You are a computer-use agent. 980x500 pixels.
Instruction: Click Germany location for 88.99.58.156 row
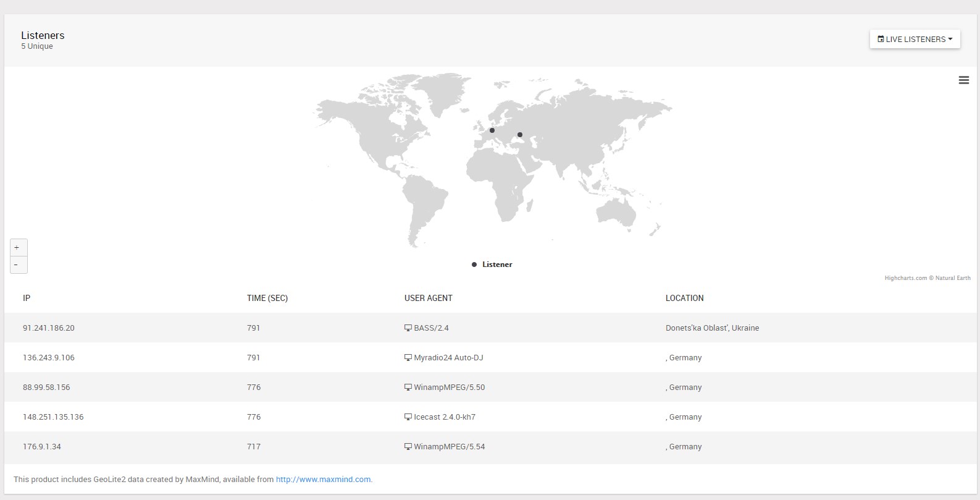tap(684, 387)
